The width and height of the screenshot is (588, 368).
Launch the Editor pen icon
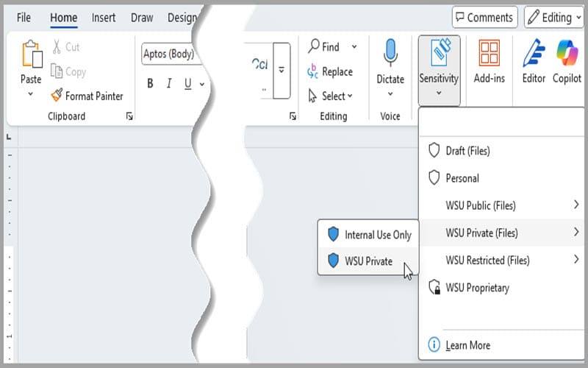point(534,53)
